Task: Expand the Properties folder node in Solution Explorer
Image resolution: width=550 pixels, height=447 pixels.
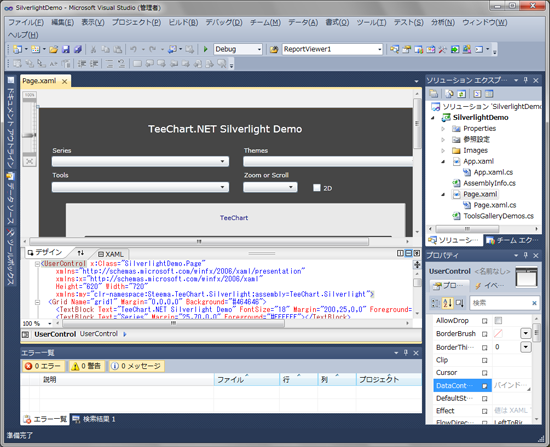Action: pos(443,129)
